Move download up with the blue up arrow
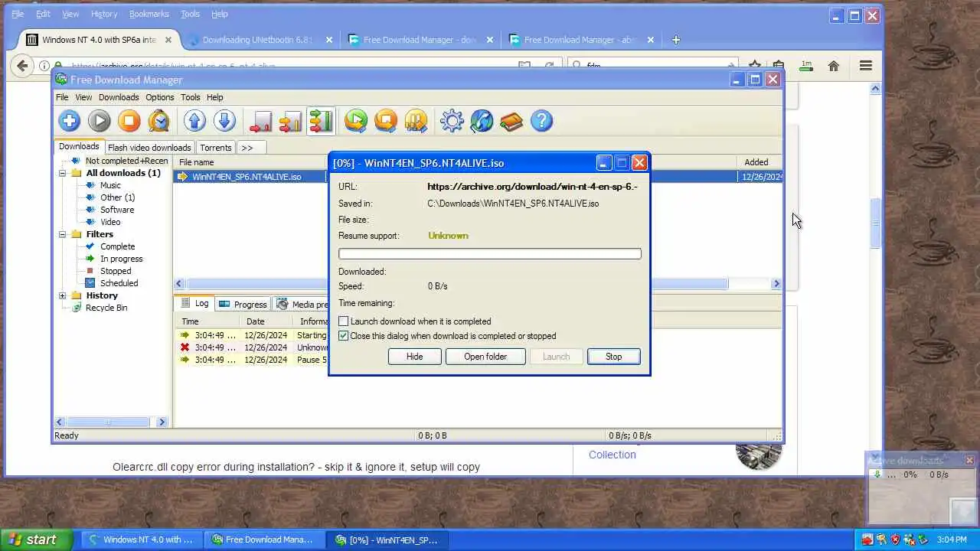The height and width of the screenshot is (551, 980). pyautogui.click(x=194, y=121)
